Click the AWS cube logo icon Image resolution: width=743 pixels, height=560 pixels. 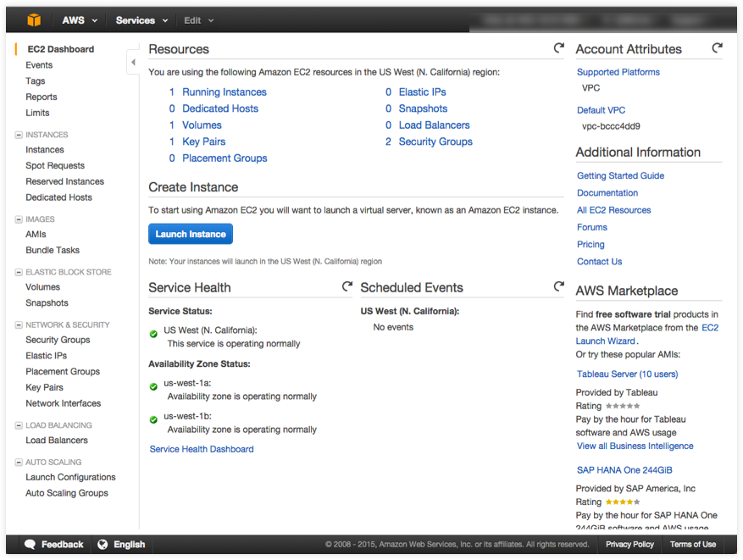(34, 19)
